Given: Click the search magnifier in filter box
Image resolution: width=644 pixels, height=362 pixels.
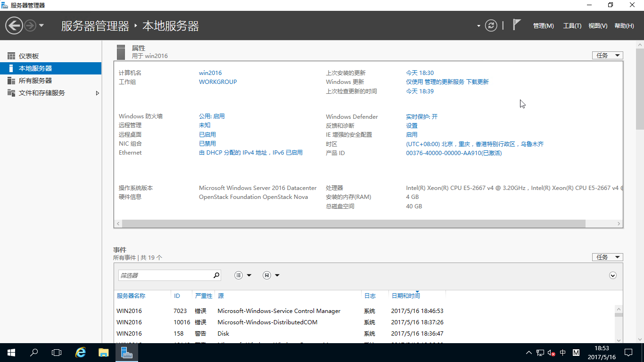Looking at the screenshot, I should (216, 275).
